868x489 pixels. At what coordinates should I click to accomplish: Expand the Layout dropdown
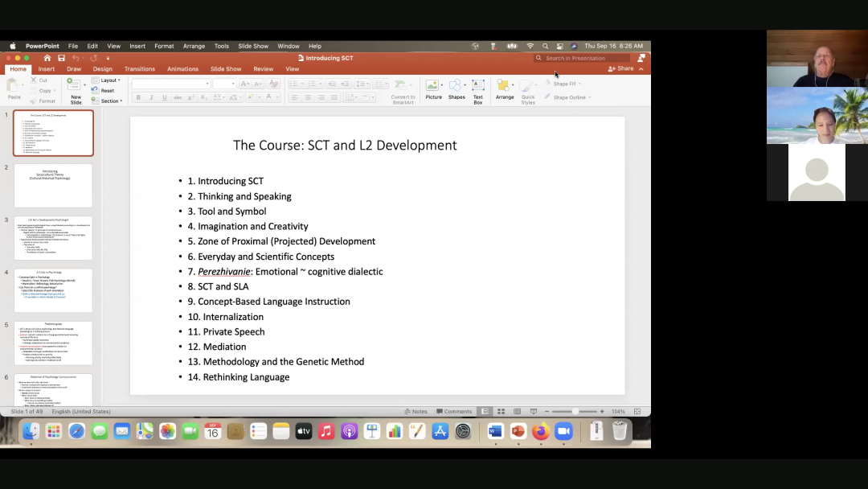click(109, 80)
